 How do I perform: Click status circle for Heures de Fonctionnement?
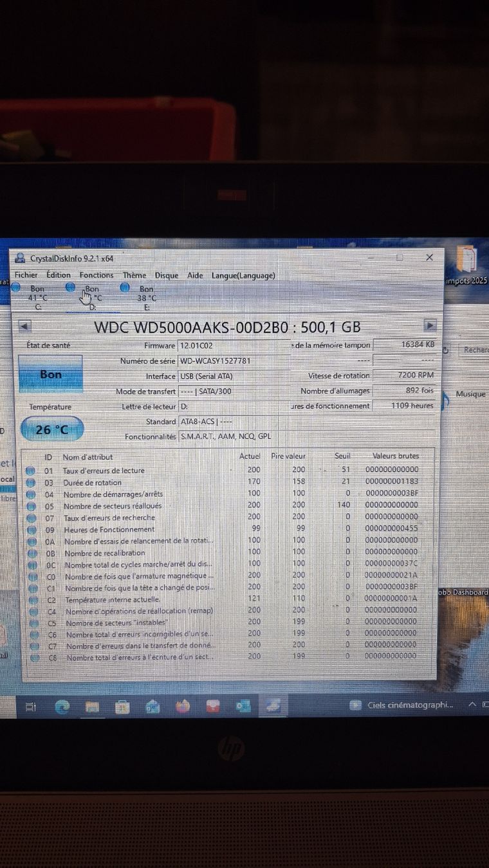32,530
